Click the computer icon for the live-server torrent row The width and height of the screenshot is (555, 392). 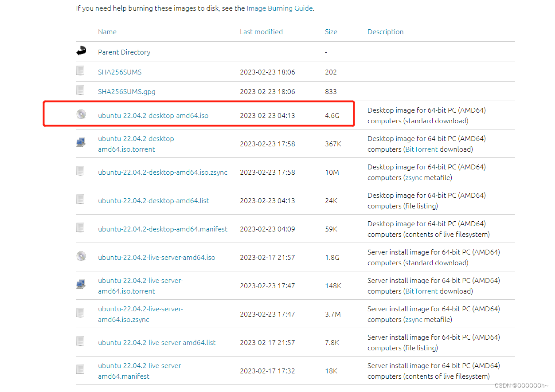click(x=81, y=284)
